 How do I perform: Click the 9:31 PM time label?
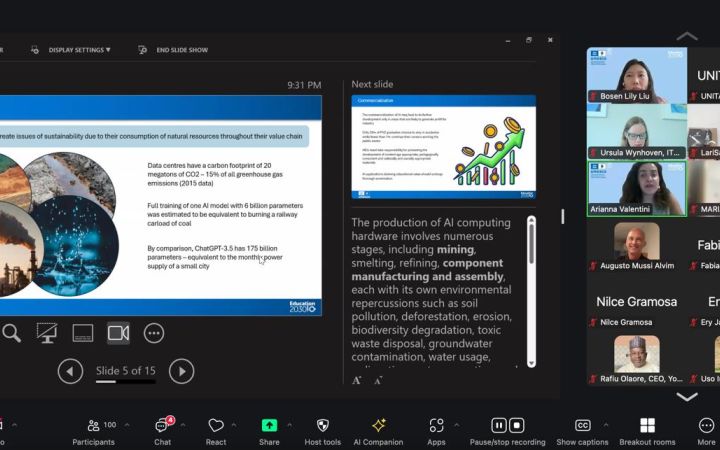[304, 85]
